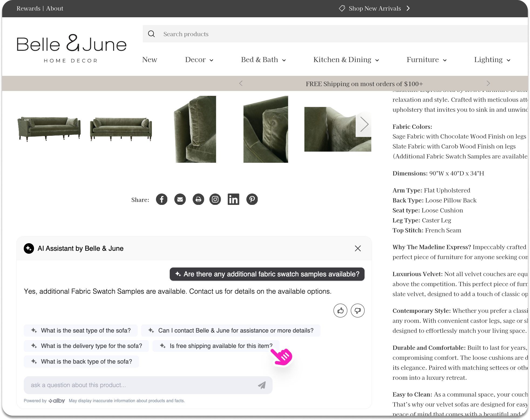530x420 pixels.
Task: Open the New menu item
Action: [x=150, y=60]
